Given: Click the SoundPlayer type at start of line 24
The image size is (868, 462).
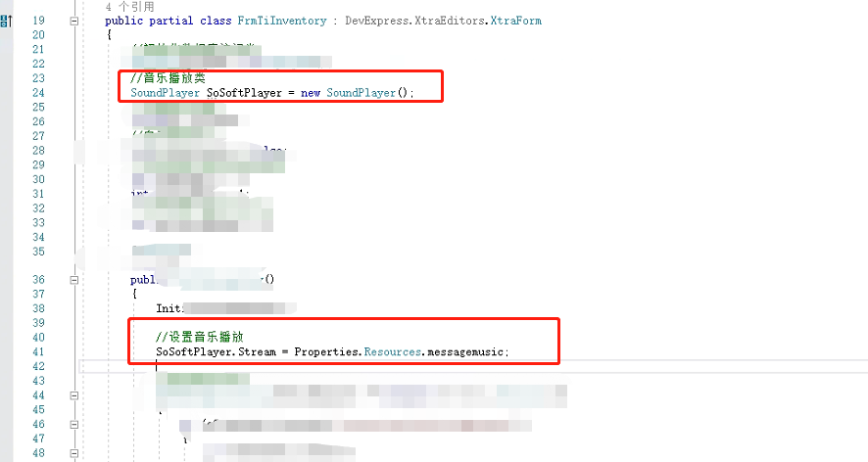Looking at the screenshot, I should [165, 92].
